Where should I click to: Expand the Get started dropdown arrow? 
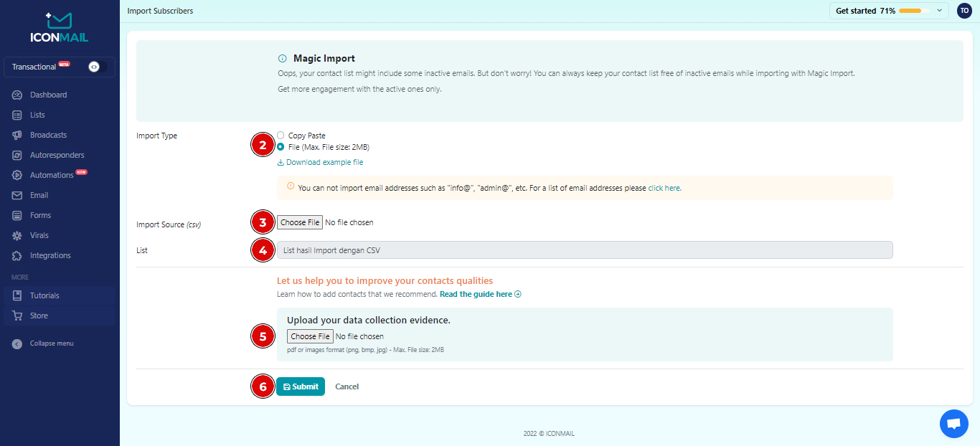click(939, 11)
